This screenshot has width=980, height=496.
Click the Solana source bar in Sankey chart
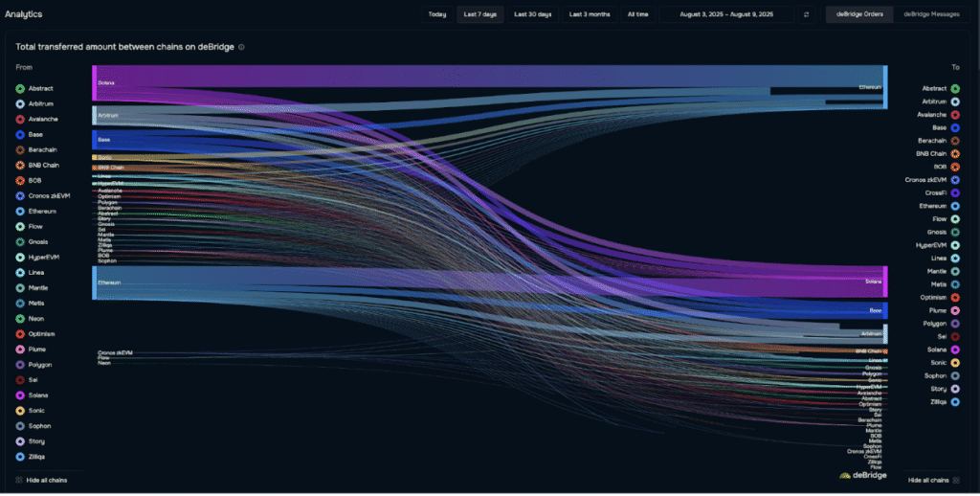click(x=95, y=82)
